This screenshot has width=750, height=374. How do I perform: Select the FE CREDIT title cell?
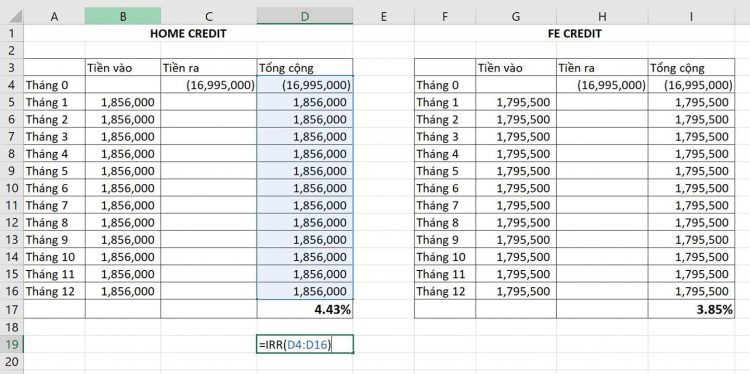[x=574, y=33]
